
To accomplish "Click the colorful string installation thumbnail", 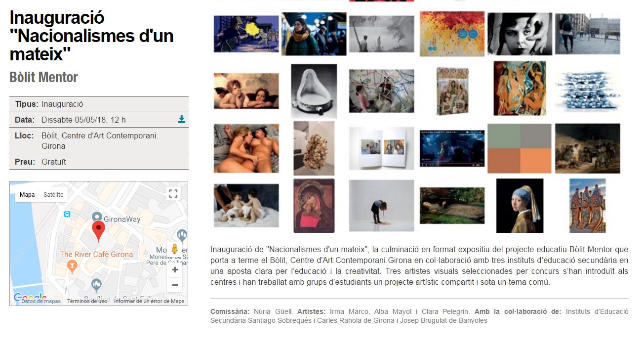I will pos(382,91).
